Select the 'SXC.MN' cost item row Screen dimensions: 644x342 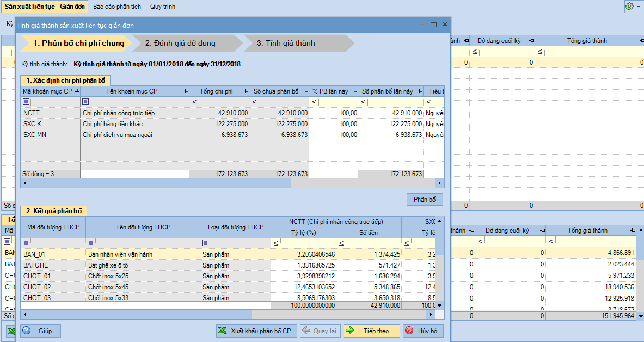[x=232, y=134]
